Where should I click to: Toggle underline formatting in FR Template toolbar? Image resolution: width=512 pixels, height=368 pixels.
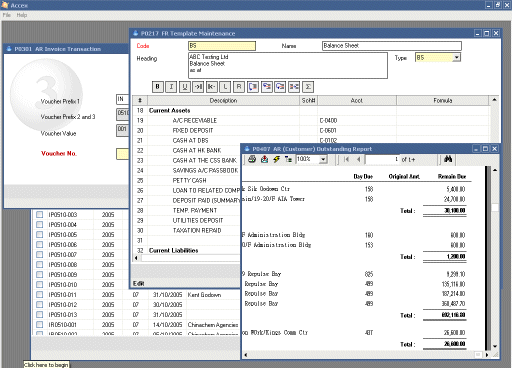click(x=185, y=87)
